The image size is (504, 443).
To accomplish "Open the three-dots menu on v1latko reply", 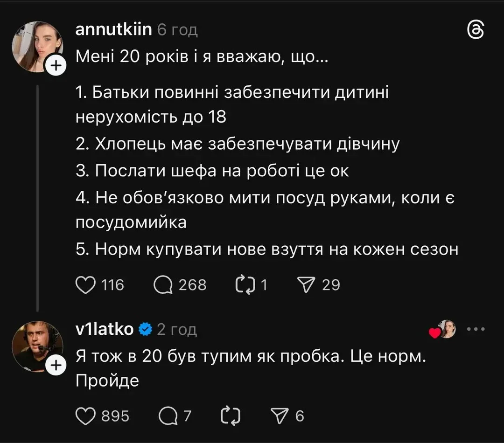I will pos(476,329).
